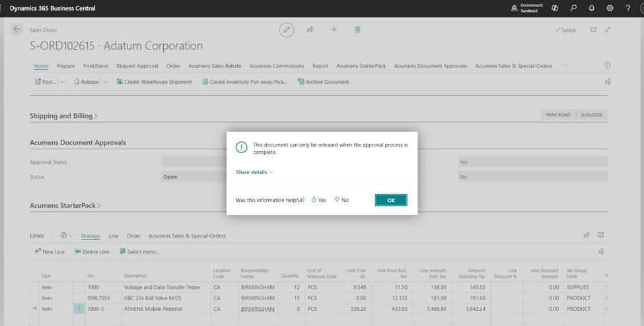
Task: Open the Lines Manage tab
Action: tap(90, 236)
